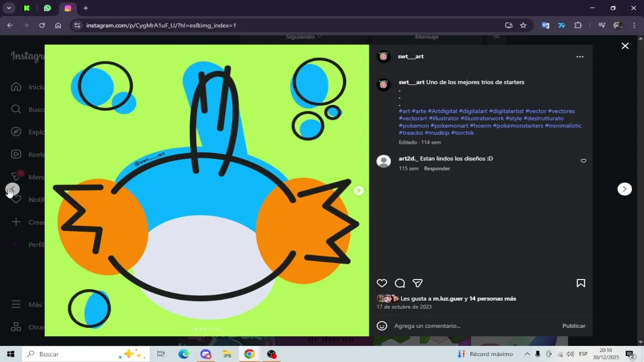Share the post via paper plane icon
Image resolution: width=644 pixels, height=362 pixels.
(x=418, y=283)
